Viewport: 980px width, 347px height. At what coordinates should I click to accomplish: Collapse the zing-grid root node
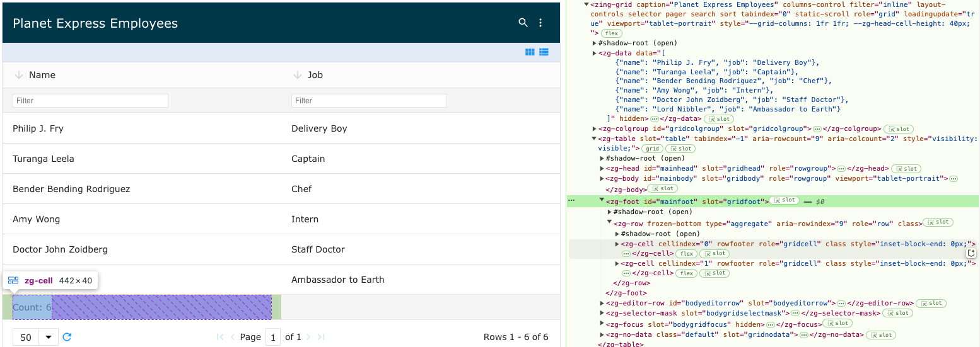586,4
